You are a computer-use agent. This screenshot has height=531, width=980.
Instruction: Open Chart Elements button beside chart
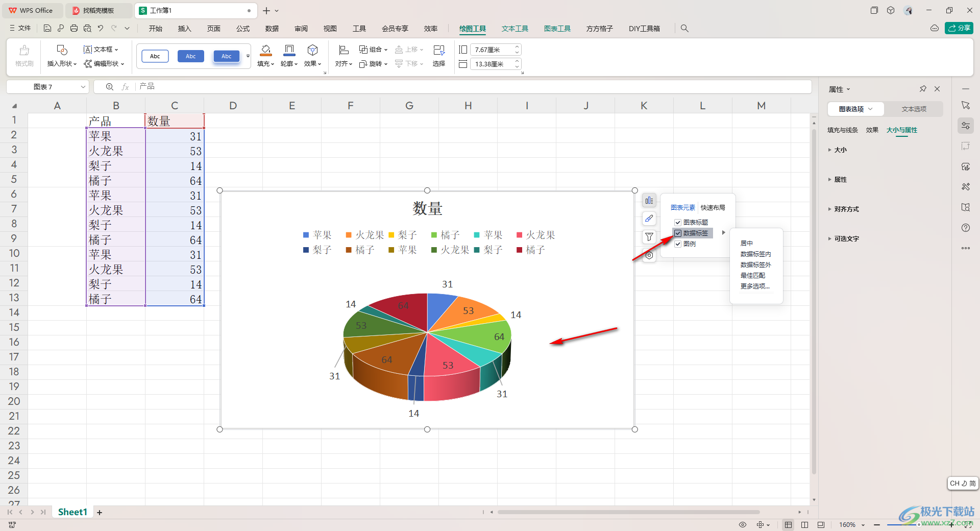(649, 201)
